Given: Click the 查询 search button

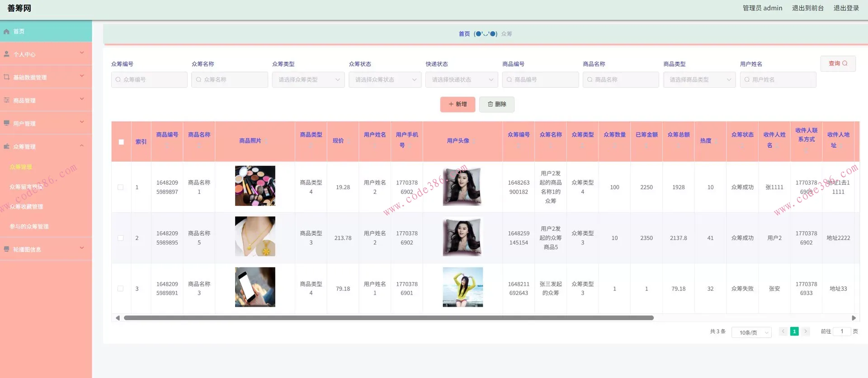Looking at the screenshot, I should pyautogui.click(x=838, y=64).
